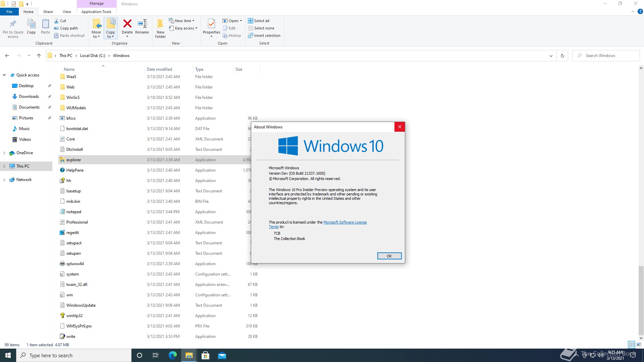
Task: Click Type here to search box
Action: 74,355
